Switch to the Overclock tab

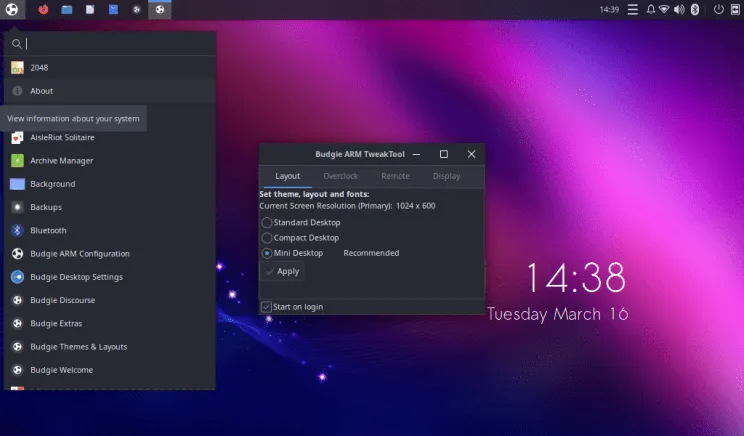coord(340,176)
